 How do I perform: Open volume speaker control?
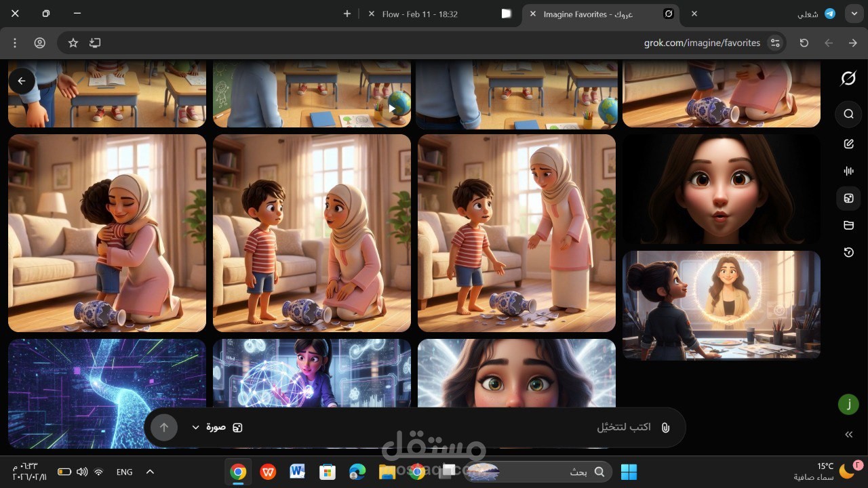82,472
